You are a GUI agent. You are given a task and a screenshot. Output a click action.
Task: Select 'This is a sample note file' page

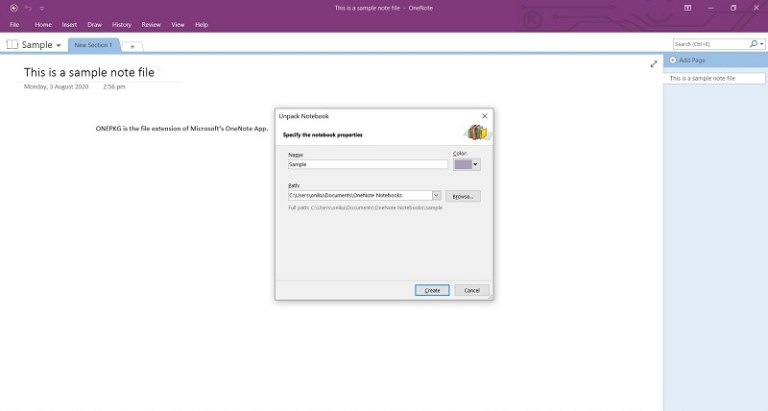pos(714,78)
